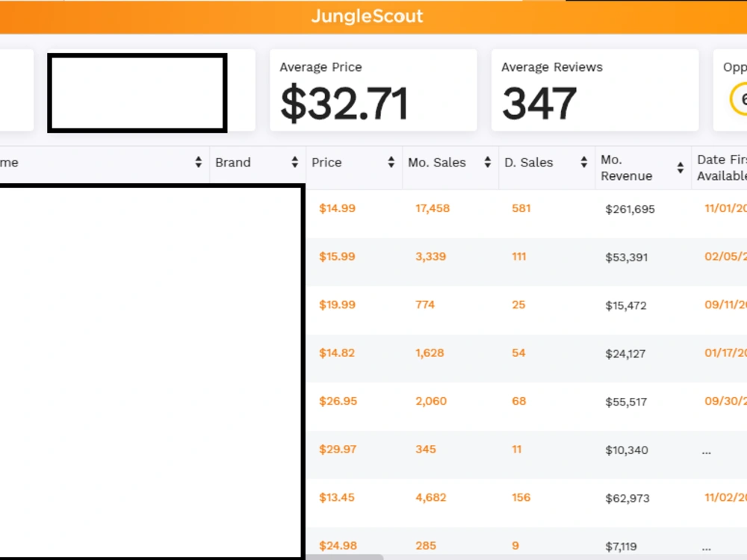Click monthly sales value 17,458
This screenshot has height=560, width=747.
coord(433,208)
